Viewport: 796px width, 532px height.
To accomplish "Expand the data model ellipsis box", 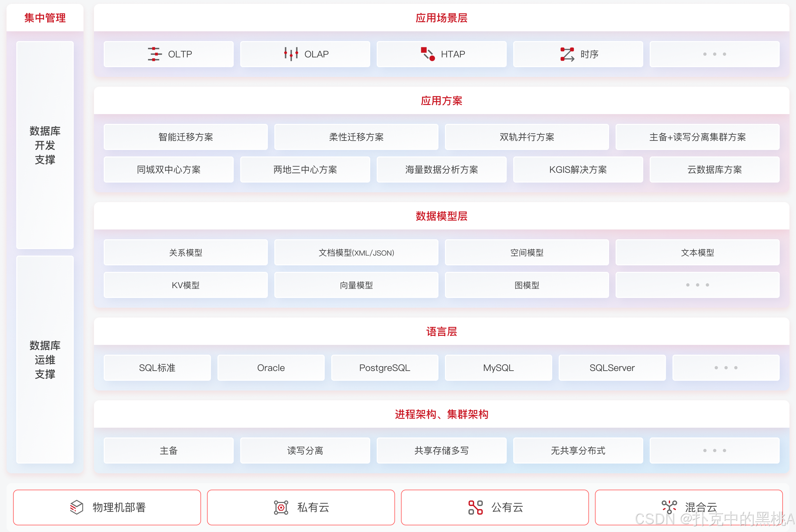I will (x=697, y=285).
